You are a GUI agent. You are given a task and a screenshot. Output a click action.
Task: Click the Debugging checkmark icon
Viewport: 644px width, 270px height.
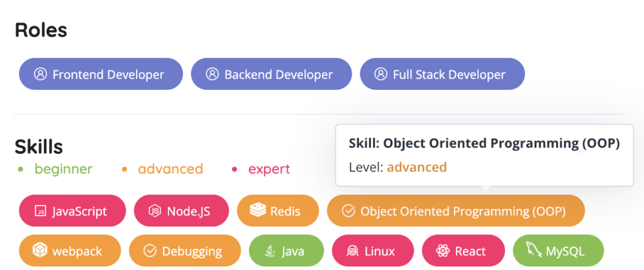point(150,251)
